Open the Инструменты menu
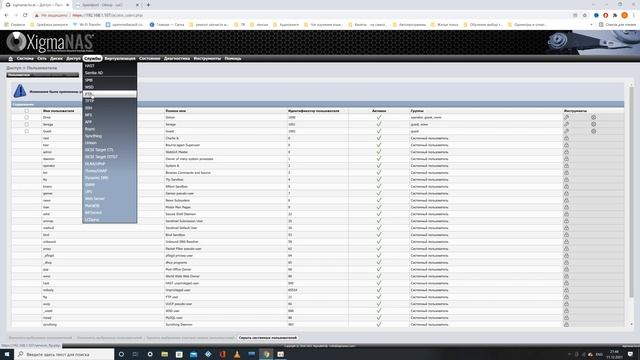Screen dimensions: 640x360 (207, 58)
